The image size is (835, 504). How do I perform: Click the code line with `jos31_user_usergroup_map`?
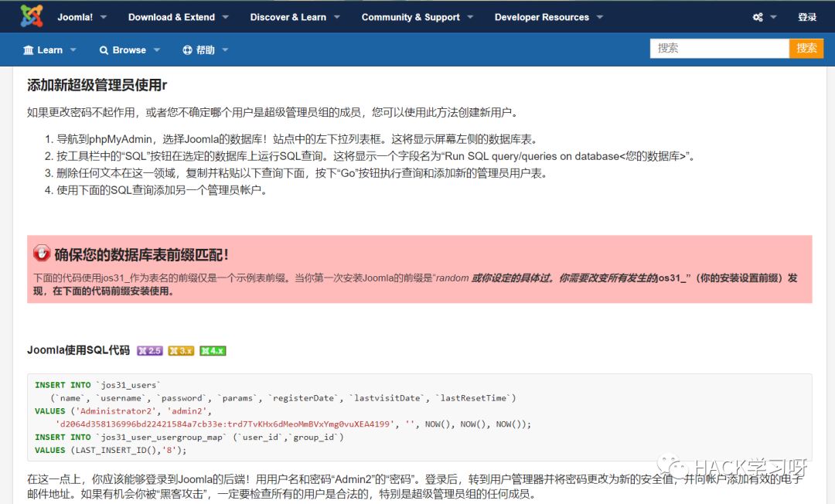pos(189,437)
